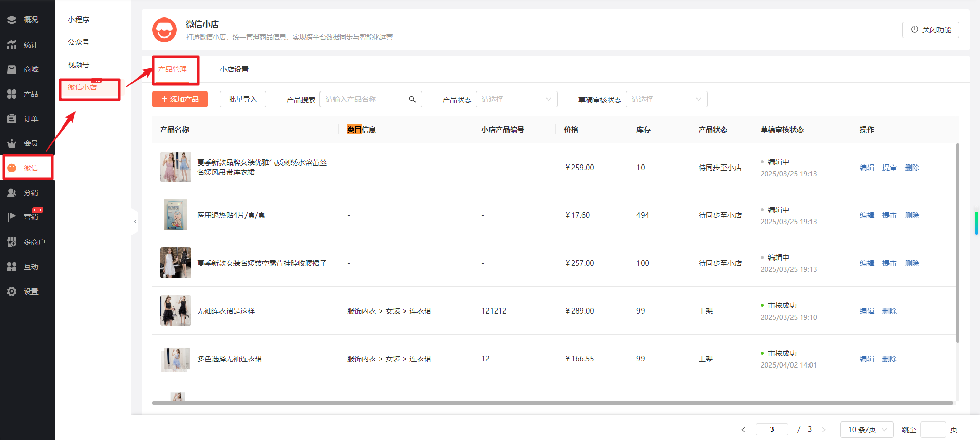Click the 概况 overview stack icon
The image size is (980, 440).
(12, 20)
